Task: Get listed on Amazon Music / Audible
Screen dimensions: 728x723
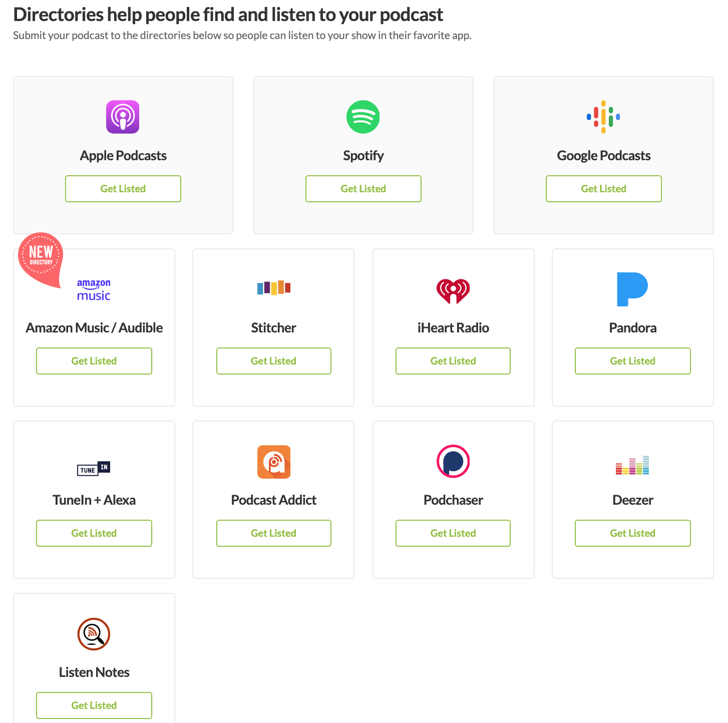Action: [x=94, y=361]
